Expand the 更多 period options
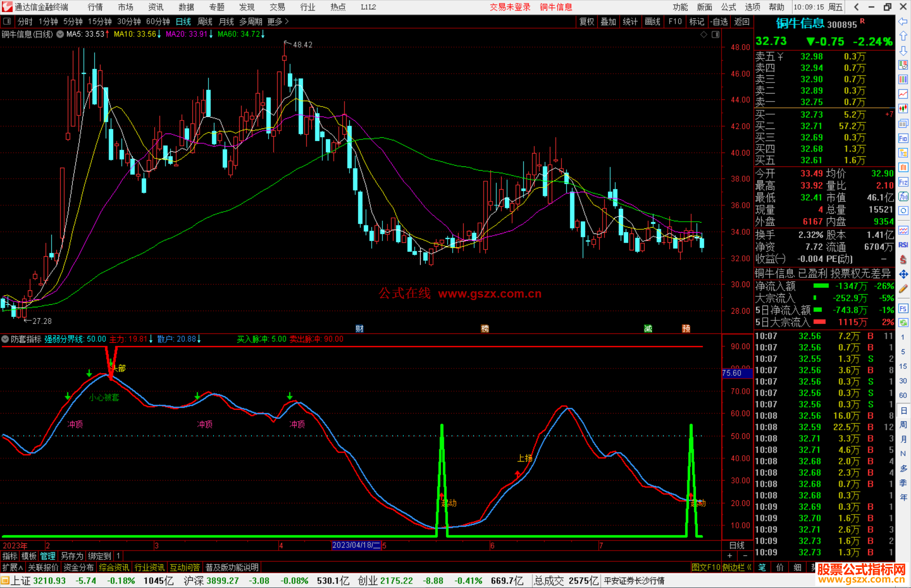Viewport: 911px width, 588px height. [x=278, y=21]
